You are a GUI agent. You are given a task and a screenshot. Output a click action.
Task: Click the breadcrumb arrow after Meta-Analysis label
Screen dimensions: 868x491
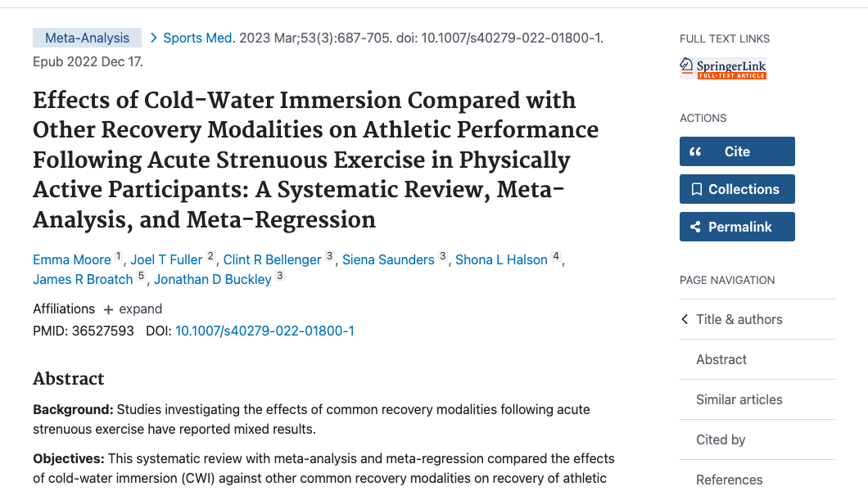coord(152,37)
